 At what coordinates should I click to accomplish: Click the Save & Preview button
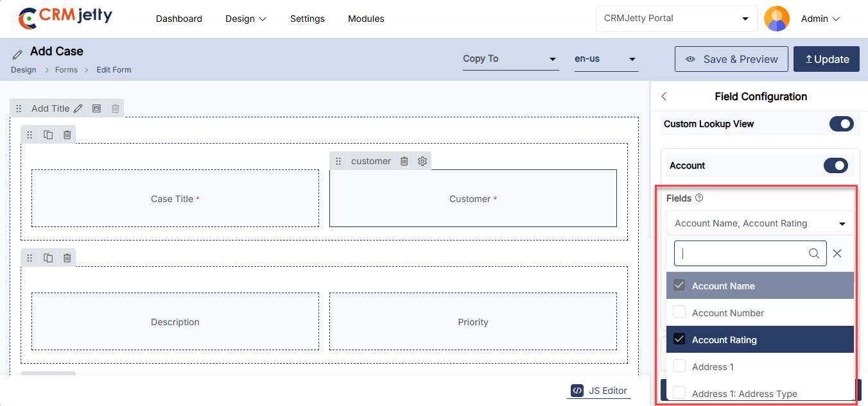tap(731, 59)
